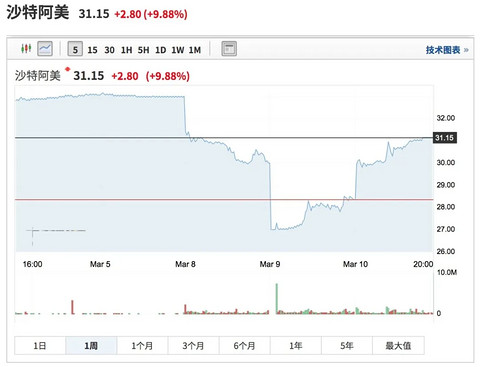Click the red alert dot beside 沙特阿美
The width and height of the screenshot is (480, 367).
click(68, 69)
